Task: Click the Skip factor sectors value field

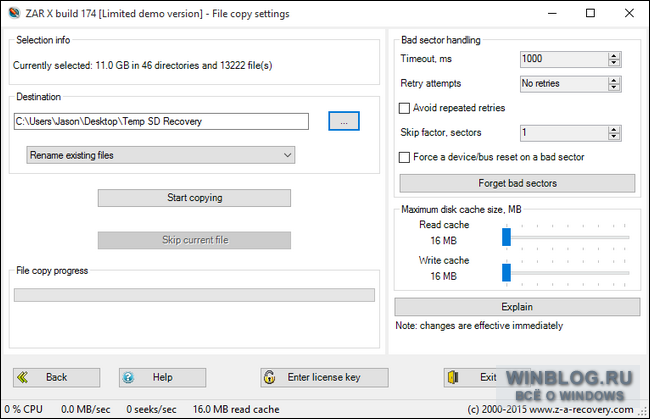Action: coord(564,133)
